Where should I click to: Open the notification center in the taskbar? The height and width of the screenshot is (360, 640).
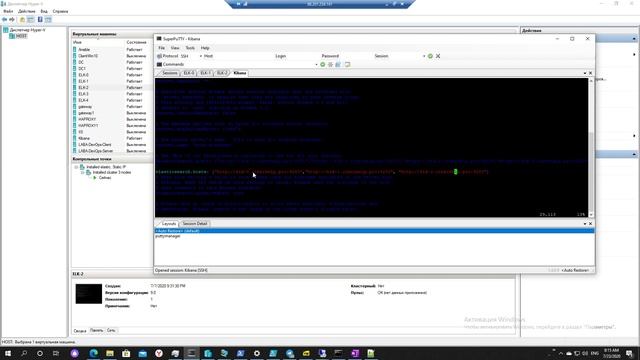coord(629,353)
